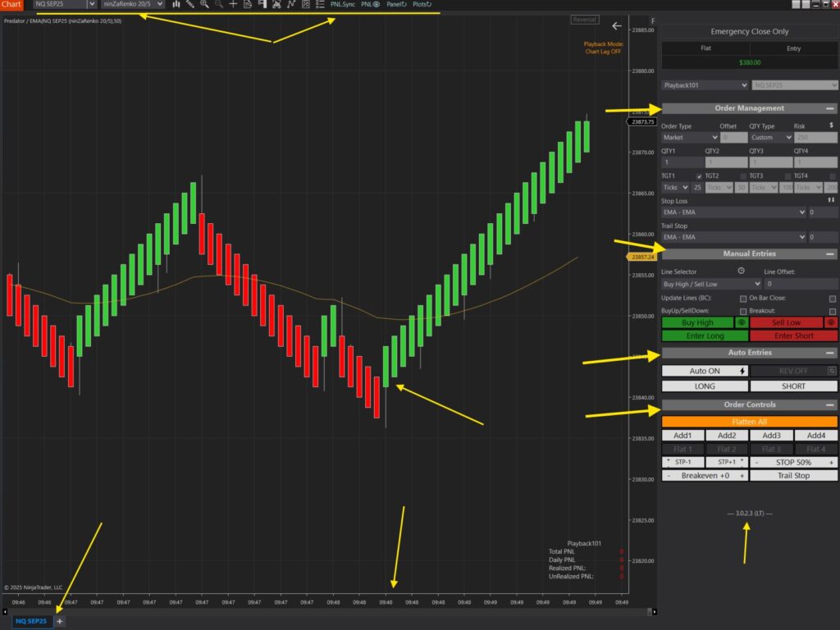Add a new chart tab with plus
840x630 pixels.
click(x=59, y=621)
